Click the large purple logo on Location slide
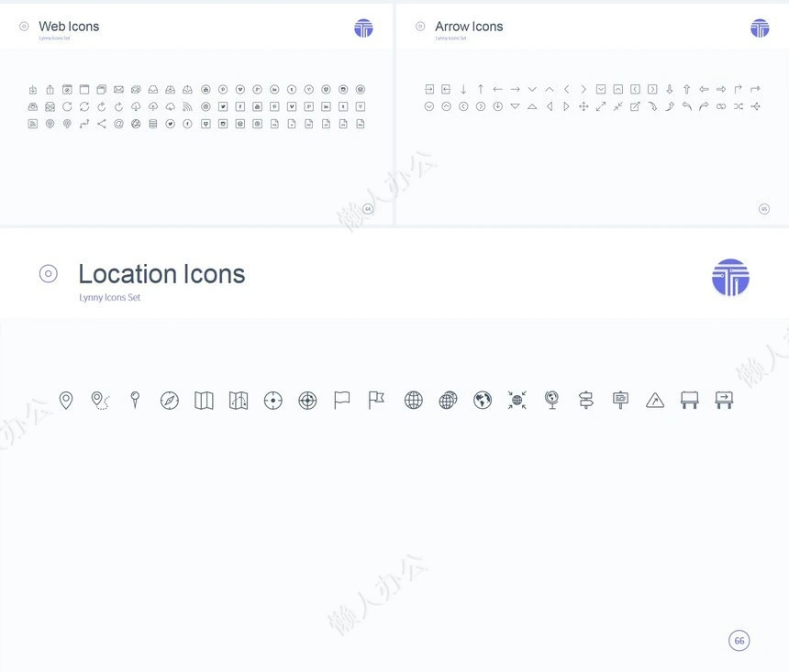Screen dimensions: 789x672 (730, 278)
